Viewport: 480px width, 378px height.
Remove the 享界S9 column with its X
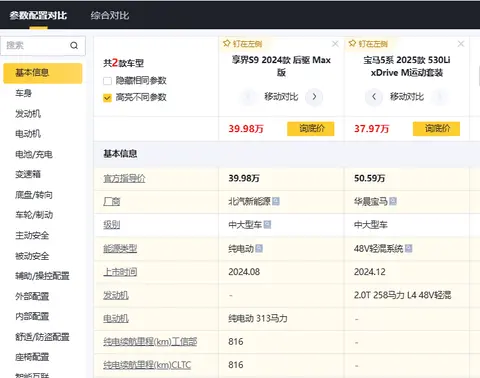coord(335,44)
